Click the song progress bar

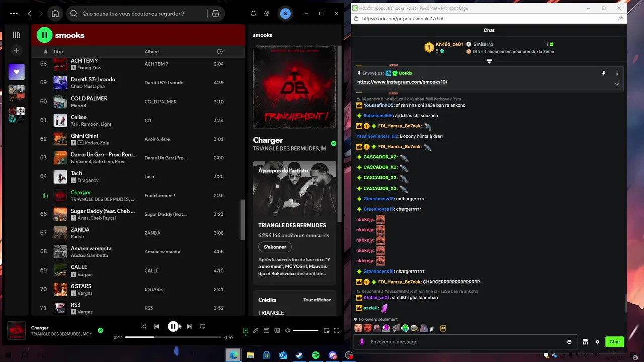[173, 337]
